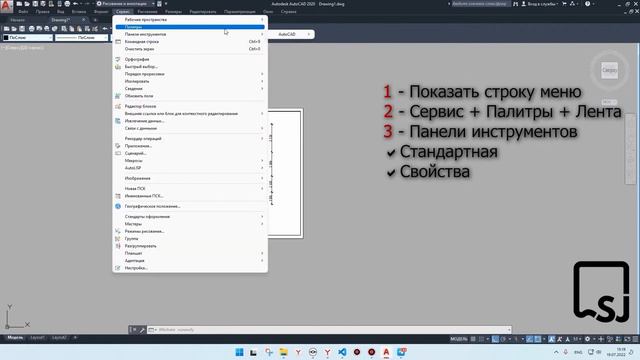640x360 pixels.
Task: Open the Мастеры submenu entry
Action: 190,224
